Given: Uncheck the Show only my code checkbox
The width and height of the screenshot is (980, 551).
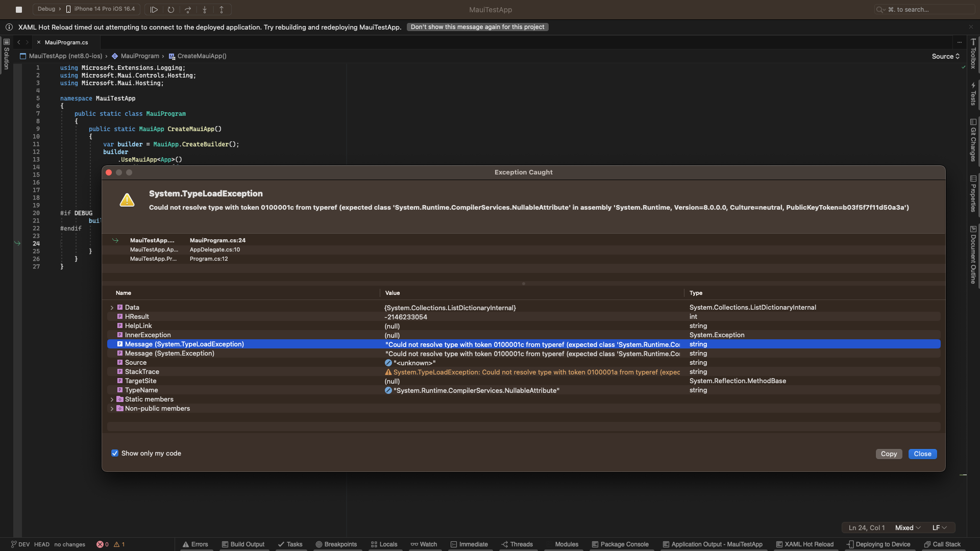Looking at the screenshot, I should [115, 453].
